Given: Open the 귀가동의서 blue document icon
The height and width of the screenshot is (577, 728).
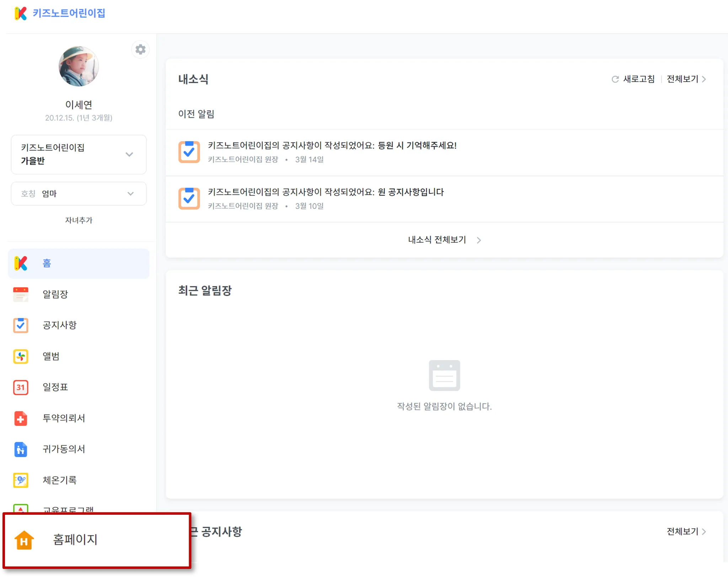Looking at the screenshot, I should click(21, 449).
